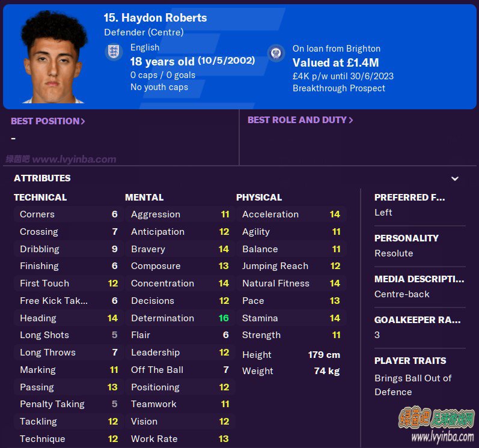Image resolution: width=479 pixels, height=448 pixels.
Task: Open the Mental attributes column header
Action: tap(144, 198)
